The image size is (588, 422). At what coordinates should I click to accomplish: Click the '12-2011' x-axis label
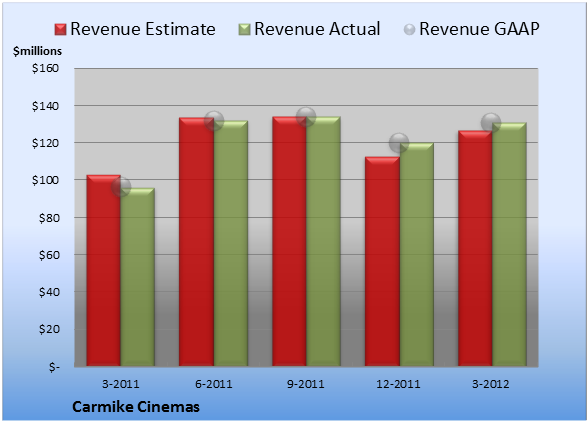(398, 384)
